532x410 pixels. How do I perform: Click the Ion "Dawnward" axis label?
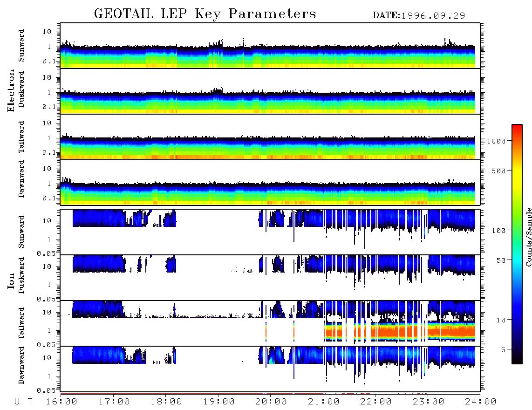click(21, 365)
